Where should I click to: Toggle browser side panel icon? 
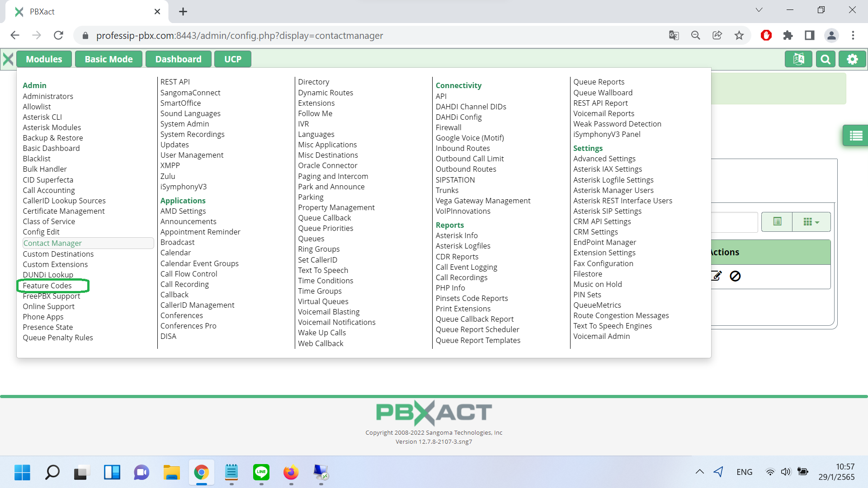pos(809,35)
